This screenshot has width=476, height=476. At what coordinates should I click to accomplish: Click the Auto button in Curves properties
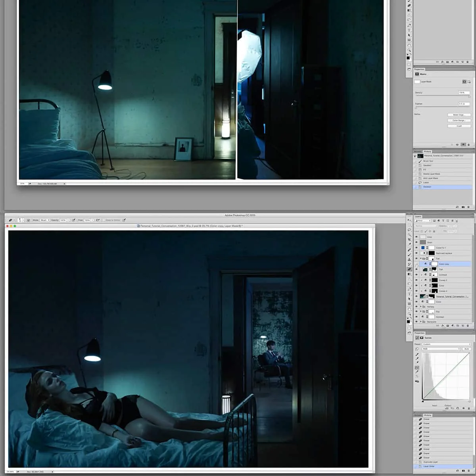[x=466, y=349]
